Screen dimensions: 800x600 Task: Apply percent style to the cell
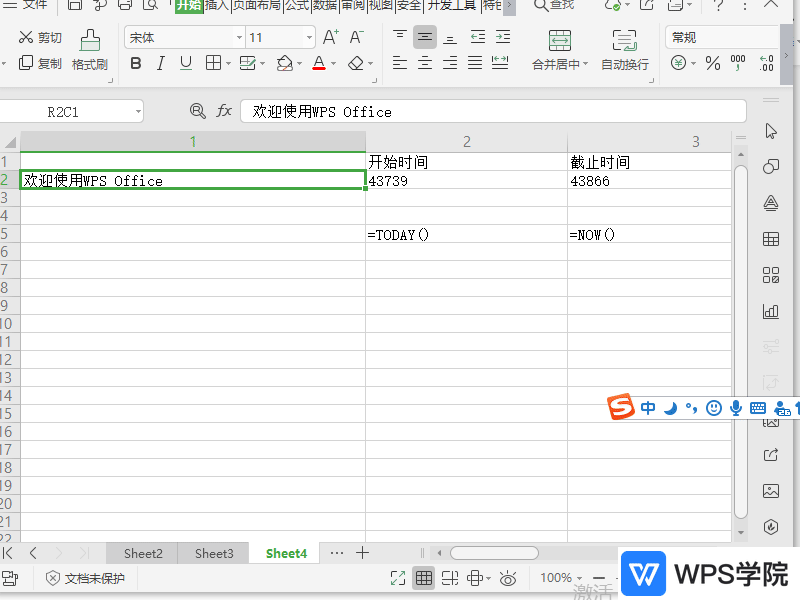coord(712,64)
